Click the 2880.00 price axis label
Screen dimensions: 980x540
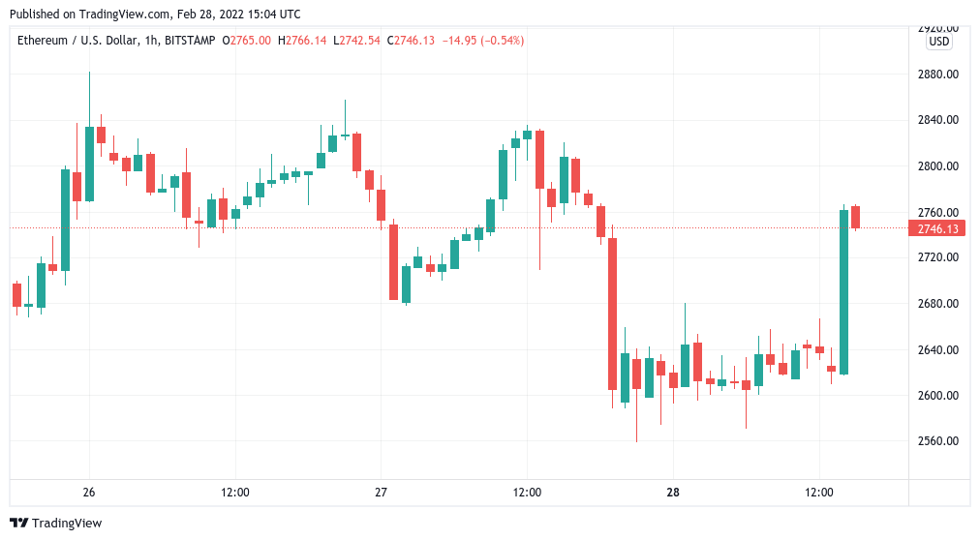[x=937, y=75]
